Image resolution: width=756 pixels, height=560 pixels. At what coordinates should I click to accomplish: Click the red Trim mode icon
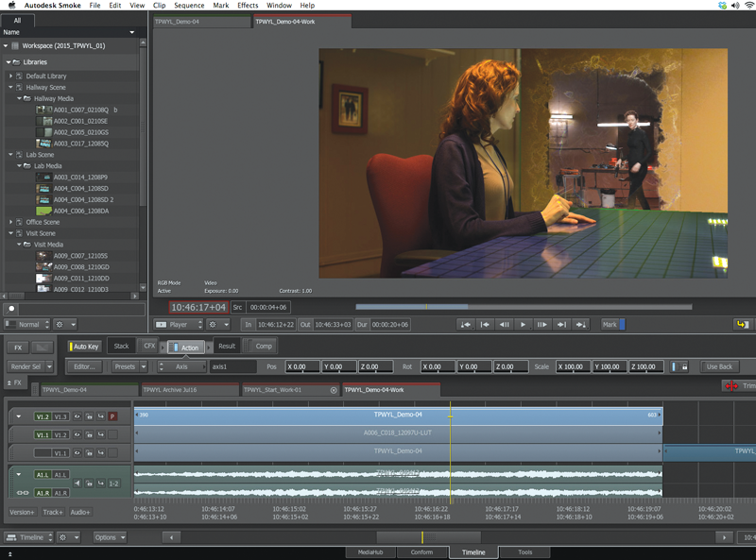coord(731,386)
